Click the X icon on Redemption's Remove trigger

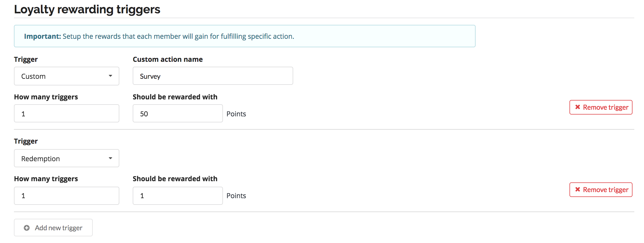click(x=578, y=189)
